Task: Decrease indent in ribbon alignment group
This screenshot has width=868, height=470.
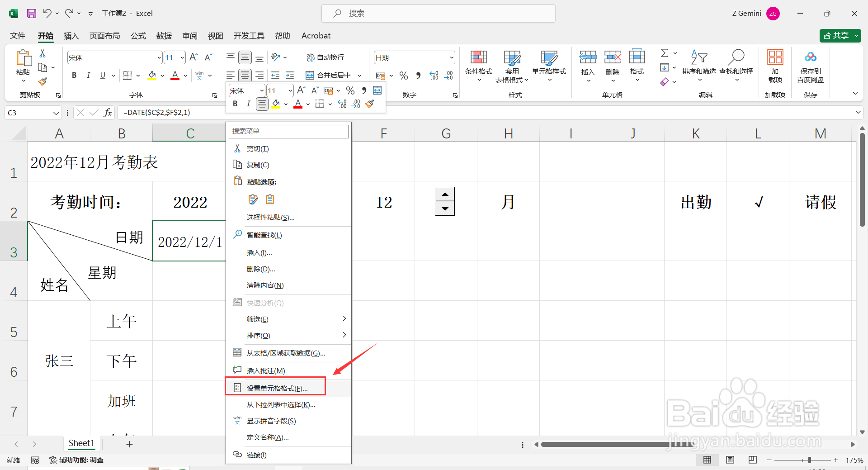Action: tap(275, 76)
